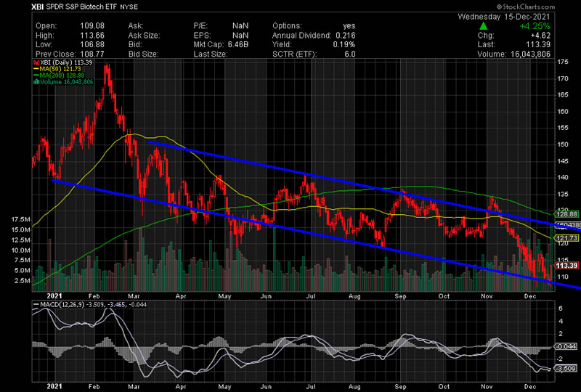
Task: Click the Volume legend bar icon
Action: pos(33,82)
